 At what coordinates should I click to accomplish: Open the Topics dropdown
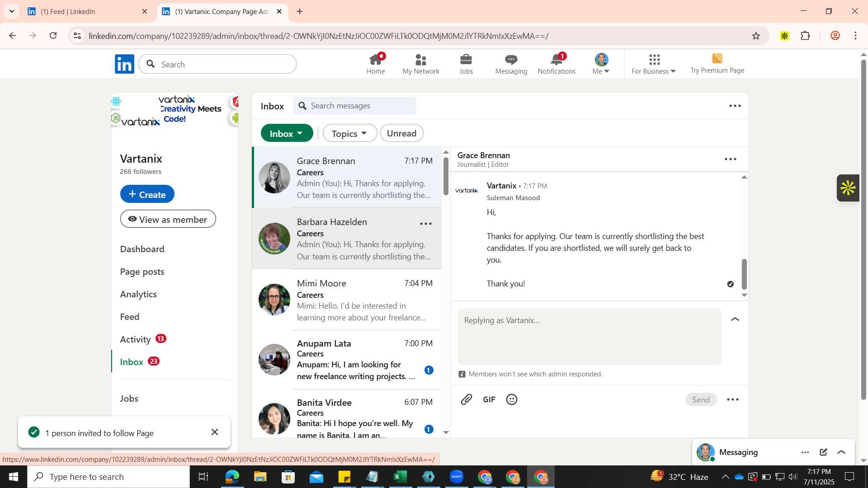tap(349, 133)
